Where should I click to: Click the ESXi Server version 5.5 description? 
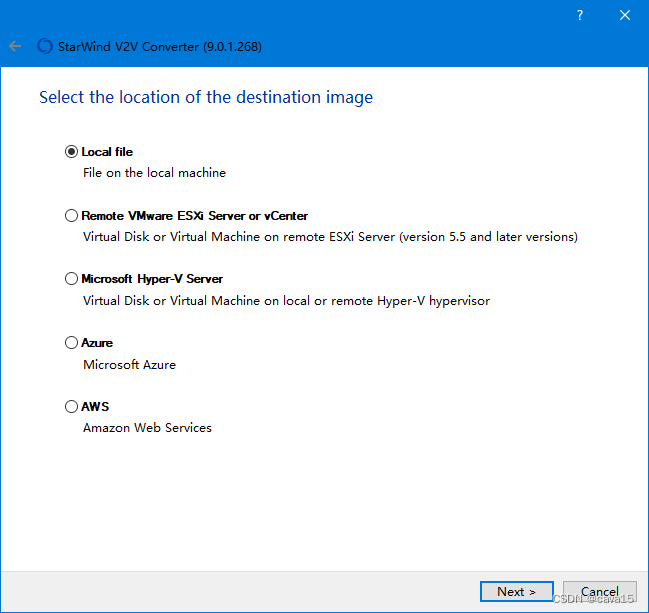pyautogui.click(x=330, y=237)
